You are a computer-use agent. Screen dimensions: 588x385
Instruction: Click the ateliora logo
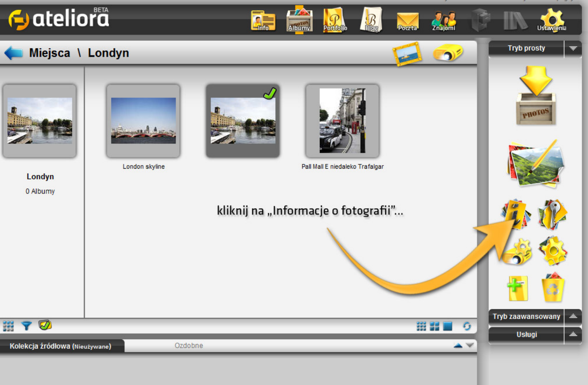[x=59, y=19]
